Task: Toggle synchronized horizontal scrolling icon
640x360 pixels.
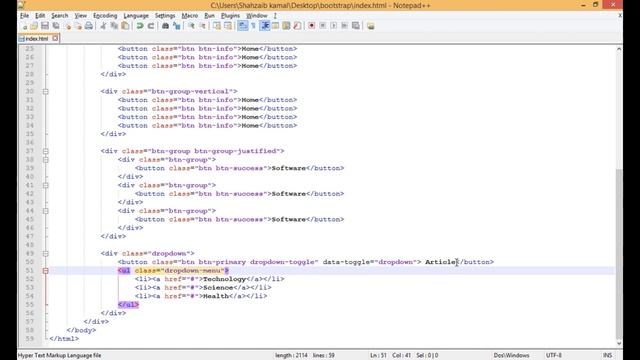Action: coord(228,26)
